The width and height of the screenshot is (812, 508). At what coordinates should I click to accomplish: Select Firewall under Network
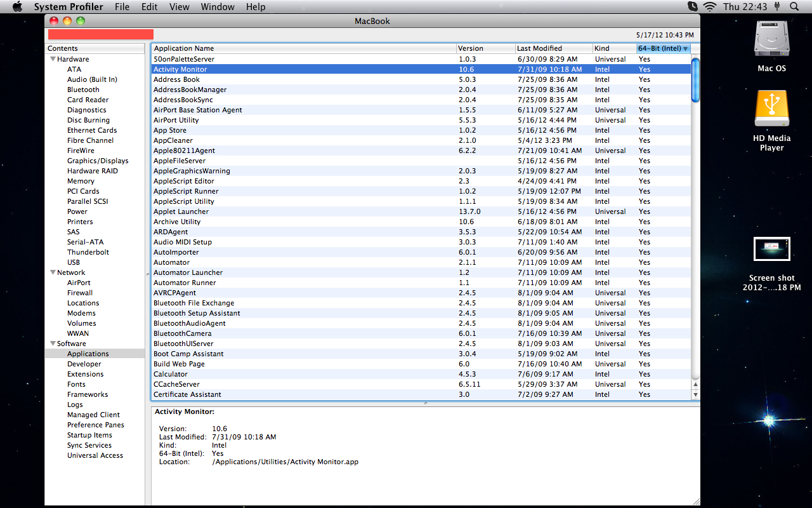pos(80,293)
